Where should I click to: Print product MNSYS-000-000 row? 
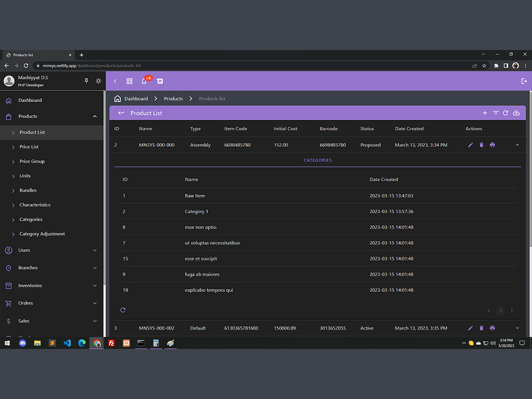click(492, 145)
